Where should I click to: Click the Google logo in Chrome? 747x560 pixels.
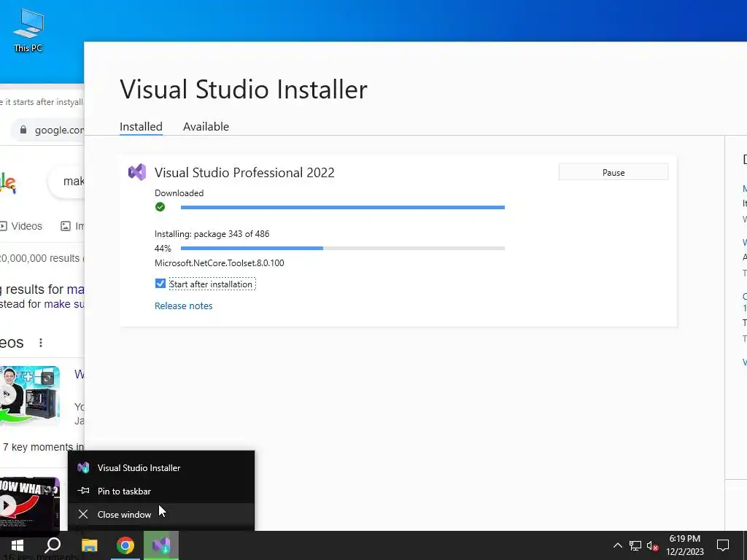click(x=8, y=183)
